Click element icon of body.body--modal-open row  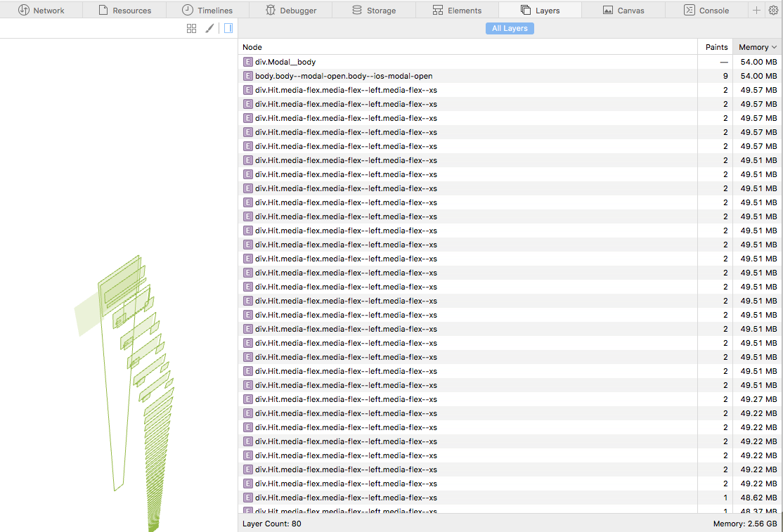click(247, 76)
